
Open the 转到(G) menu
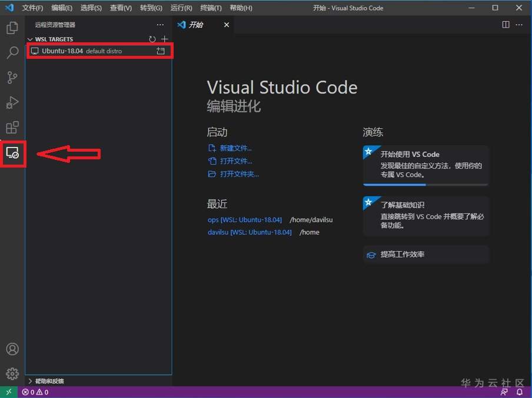tap(151, 8)
